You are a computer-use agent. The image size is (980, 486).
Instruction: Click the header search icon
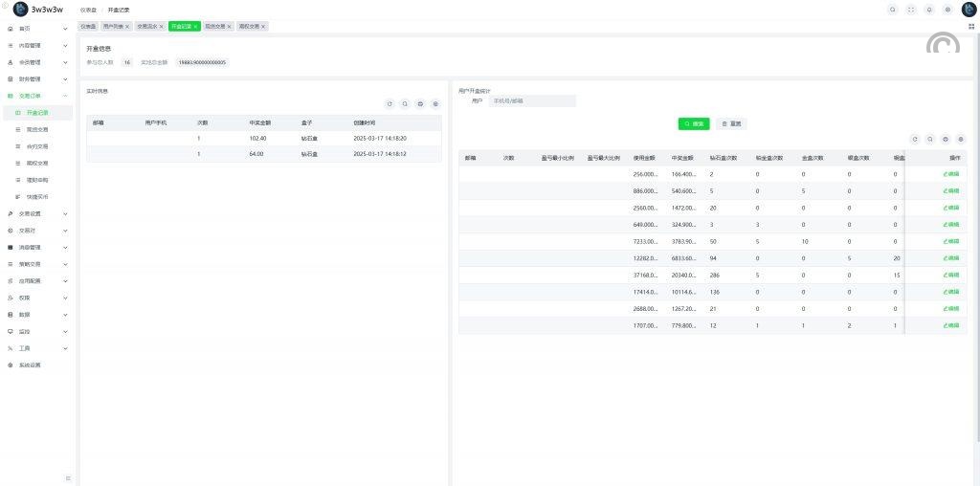pos(893,9)
